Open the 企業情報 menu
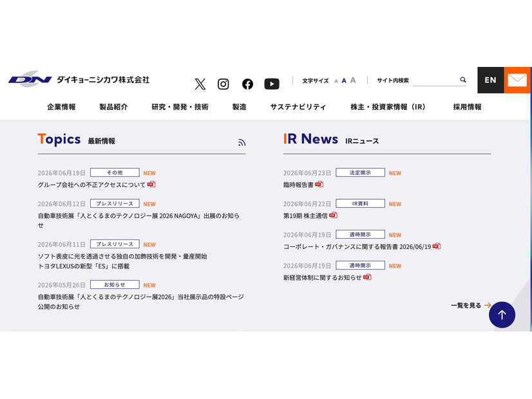The width and height of the screenshot is (532, 399). pyautogui.click(x=61, y=107)
